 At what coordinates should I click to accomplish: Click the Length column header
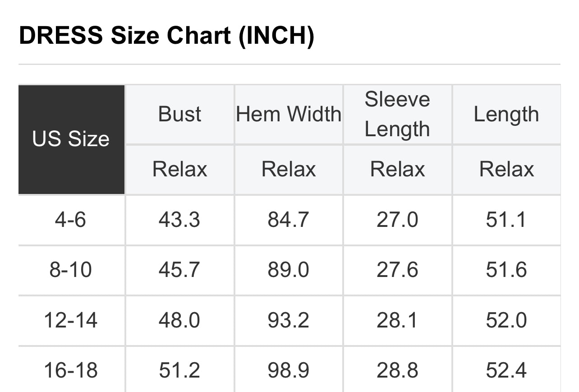coord(506,114)
